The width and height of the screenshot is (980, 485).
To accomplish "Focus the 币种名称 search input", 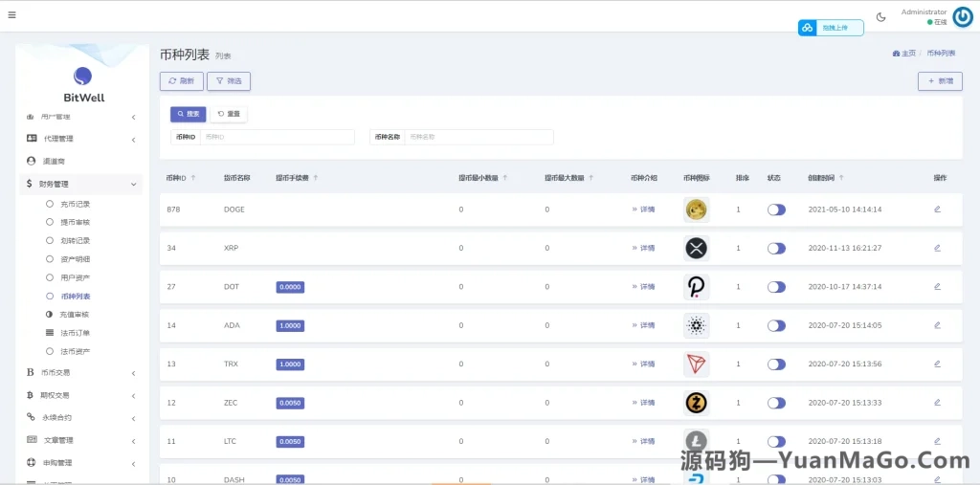I will tap(479, 137).
